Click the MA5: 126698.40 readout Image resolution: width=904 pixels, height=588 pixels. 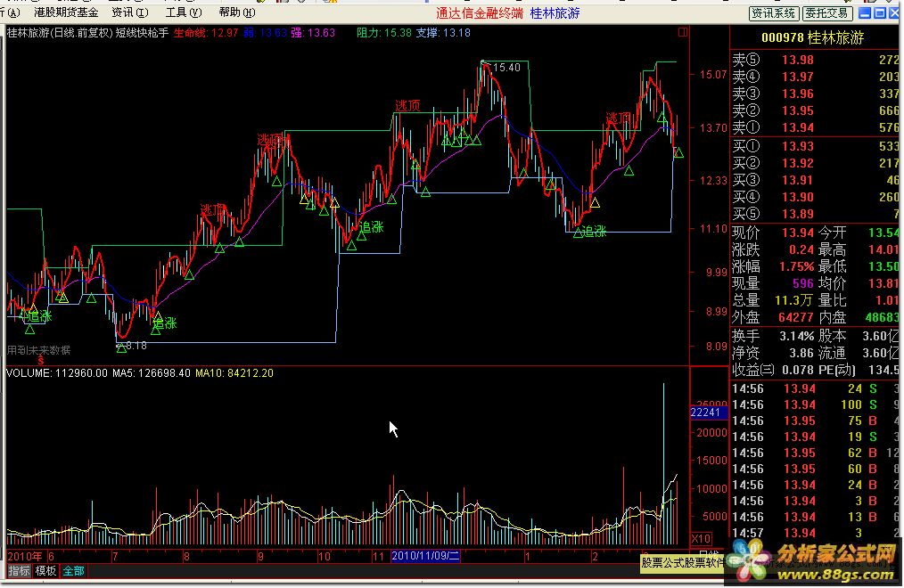[152, 373]
